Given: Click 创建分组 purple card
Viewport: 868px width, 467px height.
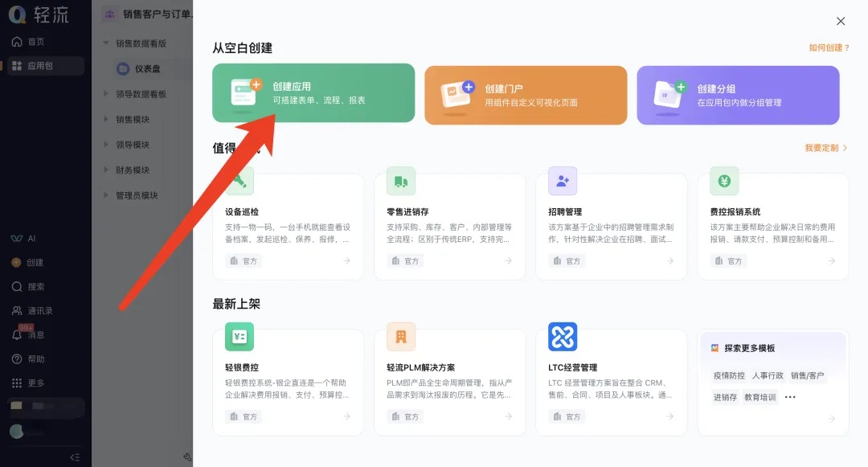Looking at the screenshot, I should coord(738,95).
